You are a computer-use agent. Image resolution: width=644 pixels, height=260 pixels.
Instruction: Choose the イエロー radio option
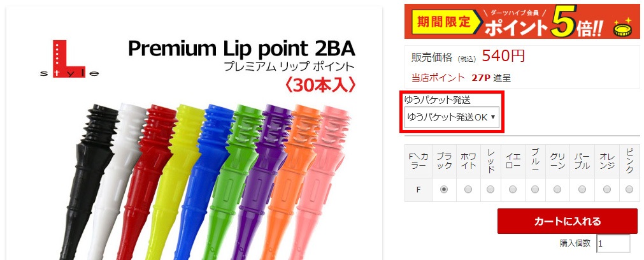[x=513, y=189]
